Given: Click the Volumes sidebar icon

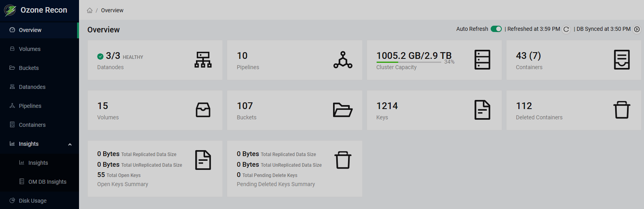Looking at the screenshot, I should coord(12,49).
